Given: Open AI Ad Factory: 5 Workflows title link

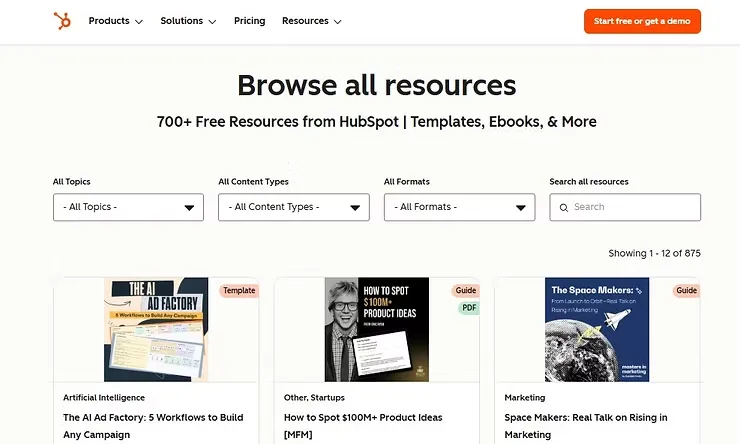Looking at the screenshot, I should click(153, 426).
